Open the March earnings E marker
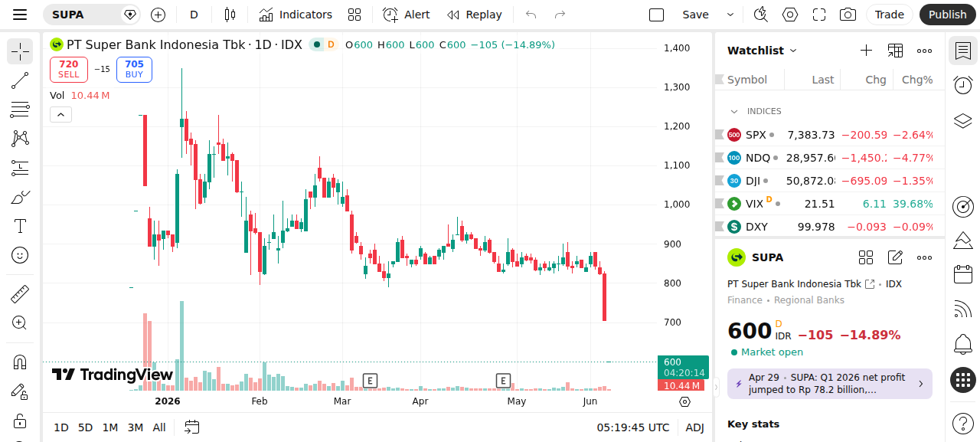980x442 pixels. (x=371, y=380)
